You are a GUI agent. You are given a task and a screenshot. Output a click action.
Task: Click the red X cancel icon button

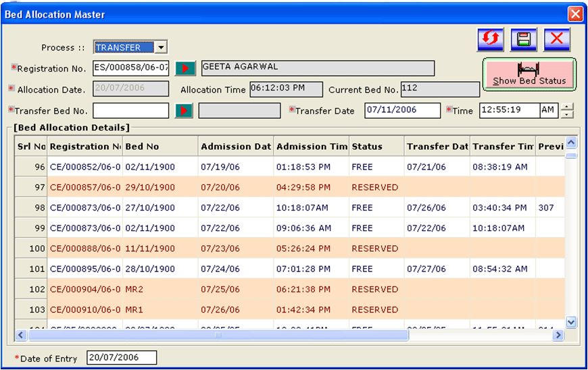coord(556,39)
